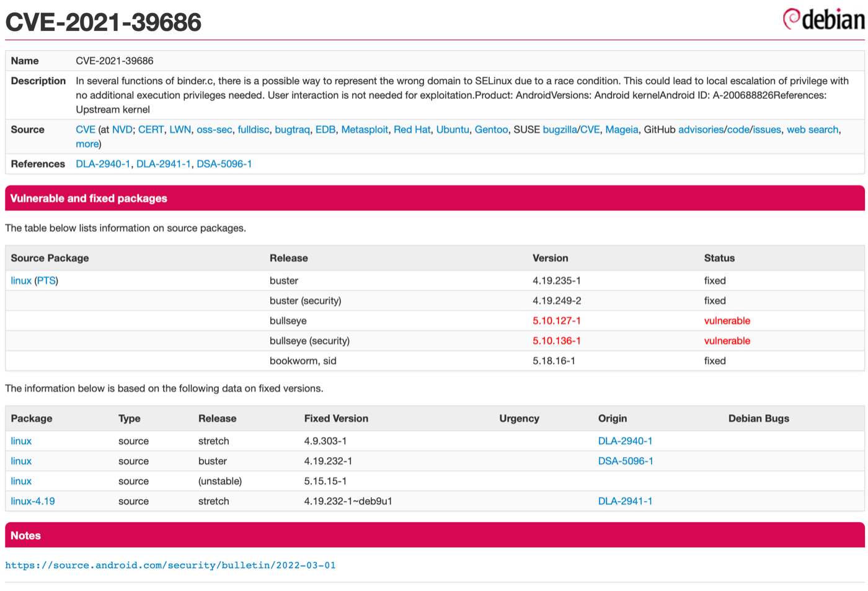Open linux package link in Source Package table

pyautogui.click(x=20, y=281)
